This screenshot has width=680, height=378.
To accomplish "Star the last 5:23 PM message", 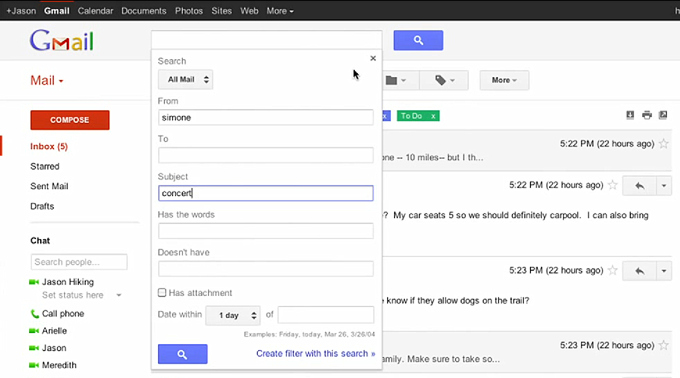I will (664, 345).
